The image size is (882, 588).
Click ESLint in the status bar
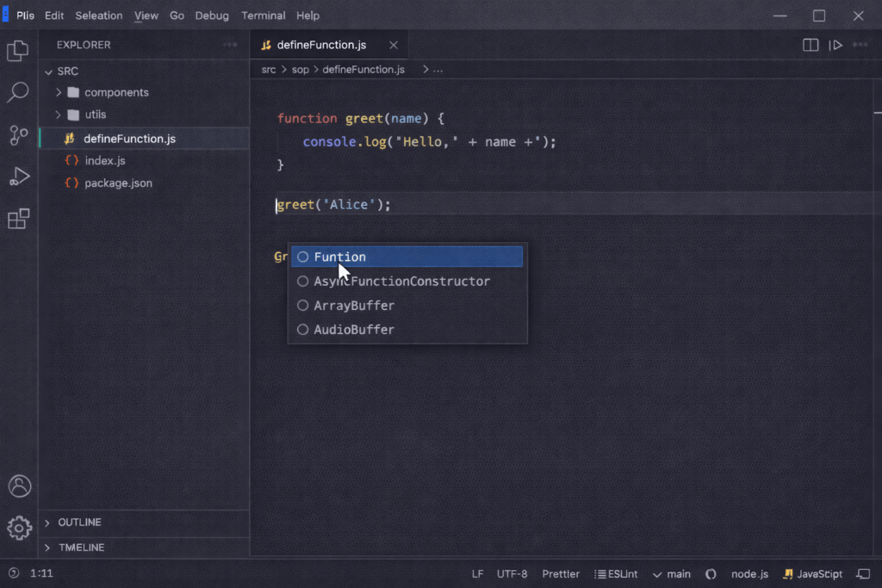(x=616, y=573)
